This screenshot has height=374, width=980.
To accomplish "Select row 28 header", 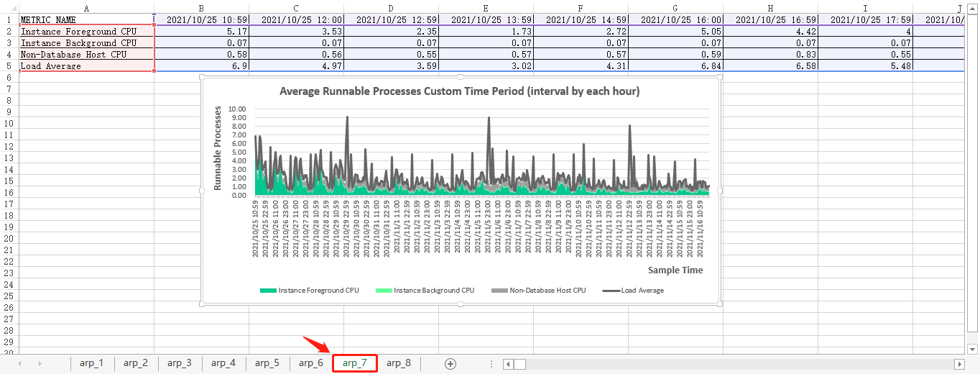I will (x=9, y=331).
